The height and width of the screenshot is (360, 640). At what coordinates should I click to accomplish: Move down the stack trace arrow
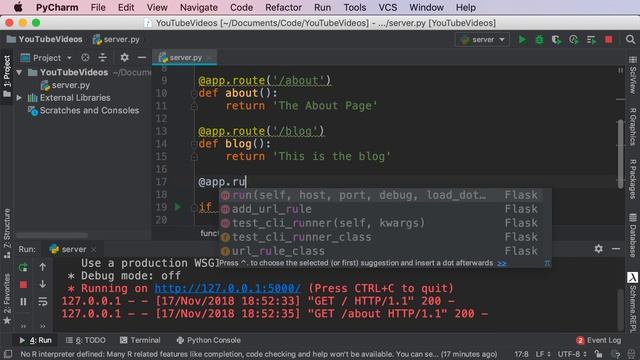point(42,284)
